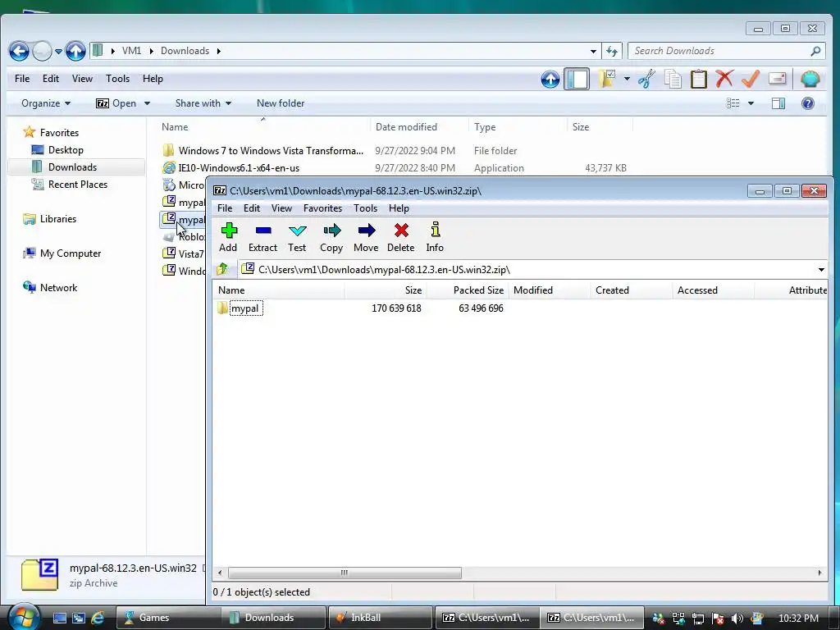
Task: Sort 7-Zip list by Name column
Action: coord(278,290)
